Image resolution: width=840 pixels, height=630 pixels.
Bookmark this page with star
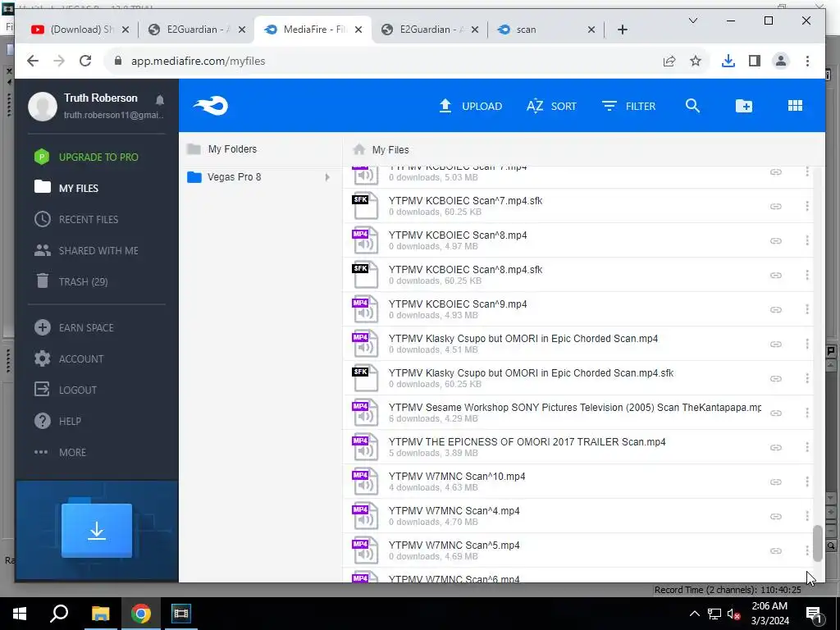(696, 61)
